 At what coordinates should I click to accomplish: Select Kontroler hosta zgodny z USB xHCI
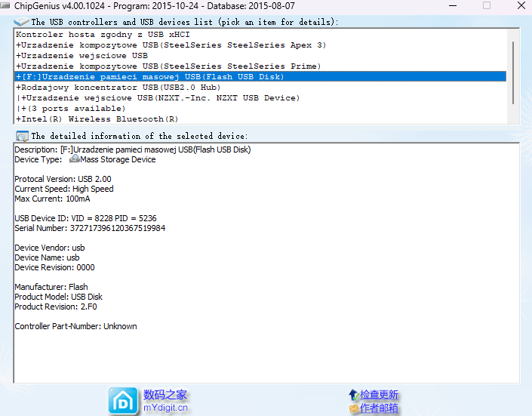[260, 34]
